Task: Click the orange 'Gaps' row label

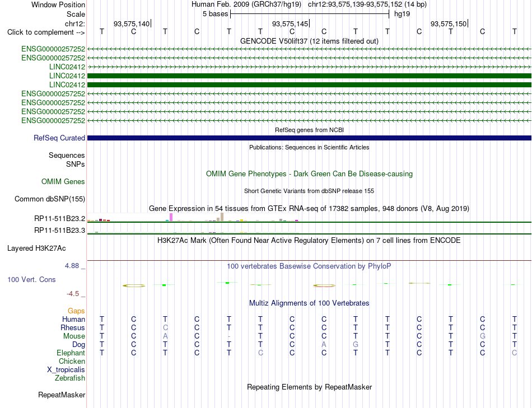Action: [76, 311]
